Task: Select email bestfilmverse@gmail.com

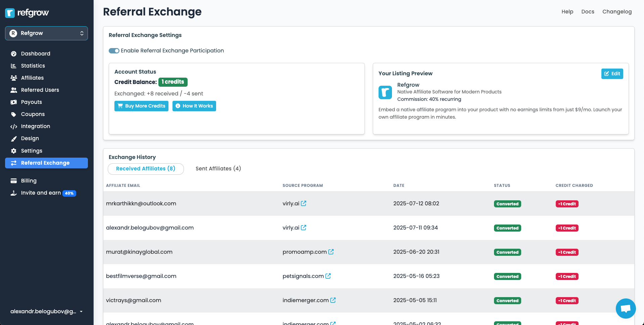Action: click(x=141, y=276)
